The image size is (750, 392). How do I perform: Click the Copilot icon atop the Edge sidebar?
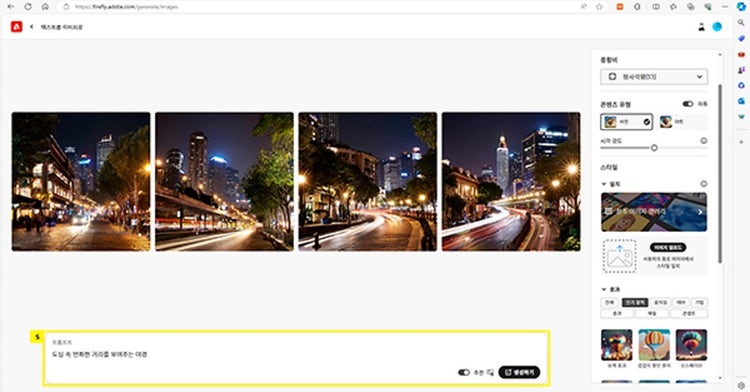click(741, 6)
